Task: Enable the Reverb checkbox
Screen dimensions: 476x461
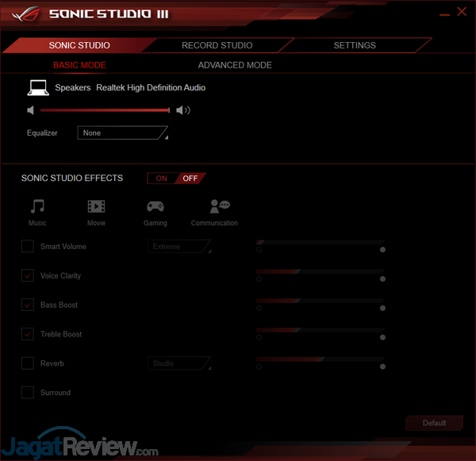Action: (28, 363)
